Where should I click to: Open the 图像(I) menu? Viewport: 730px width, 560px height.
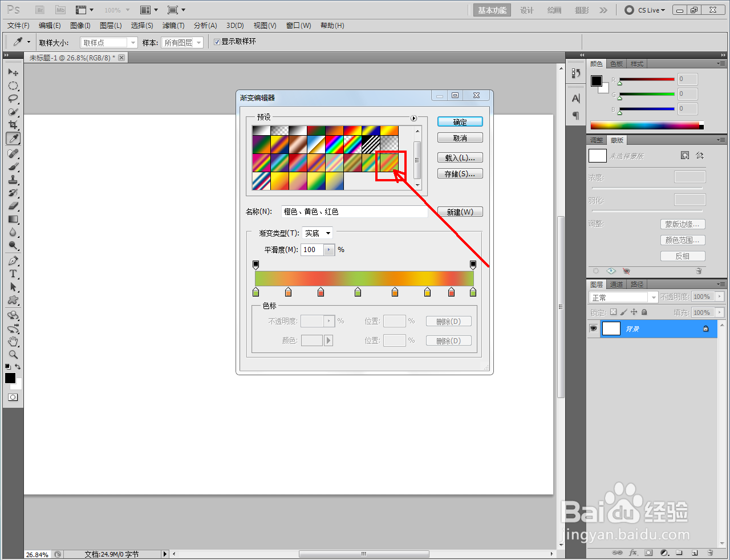(x=80, y=25)
